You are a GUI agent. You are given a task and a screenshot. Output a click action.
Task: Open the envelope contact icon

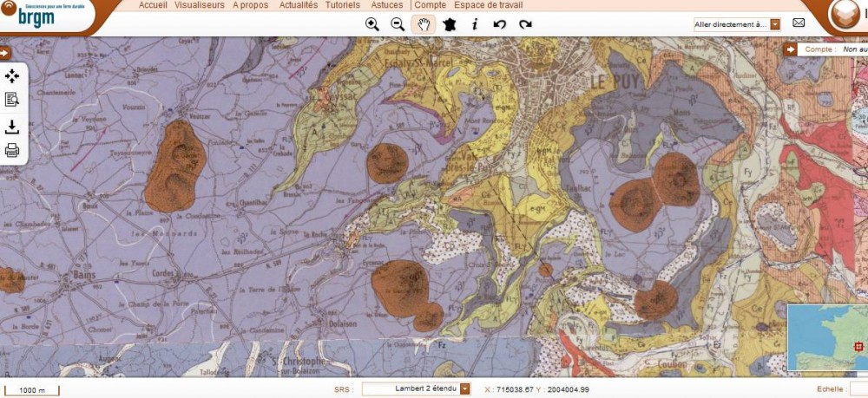[x=799, y=23]
